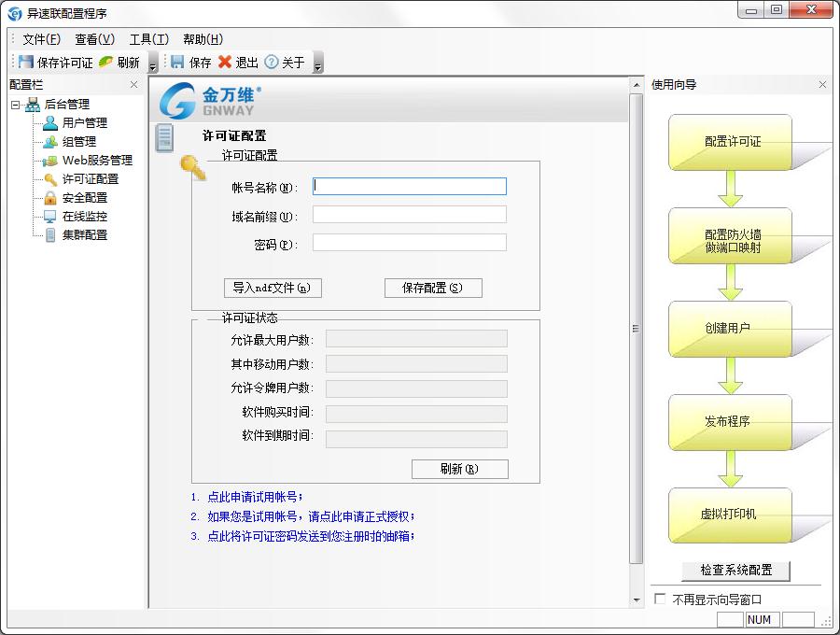
Task: Click the 关于 question mark icon
Action: click(272, 63)
